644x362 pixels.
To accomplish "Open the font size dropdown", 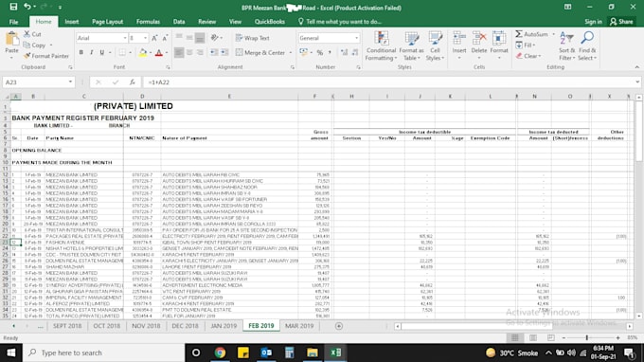I will 145,38.
